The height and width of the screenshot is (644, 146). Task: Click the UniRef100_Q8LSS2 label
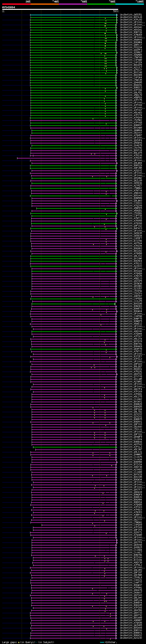(x=131, y=256)
